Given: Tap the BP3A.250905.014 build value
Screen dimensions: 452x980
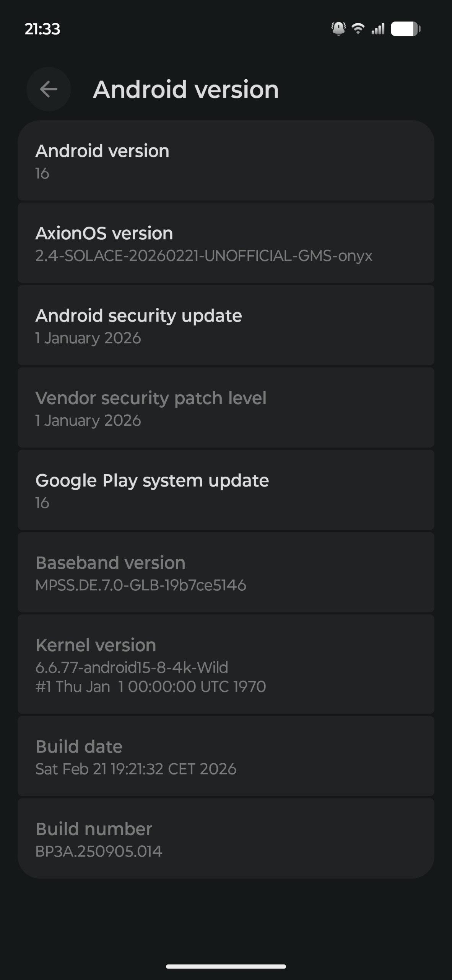Looking at the screenshot, I should coord(99,851).
